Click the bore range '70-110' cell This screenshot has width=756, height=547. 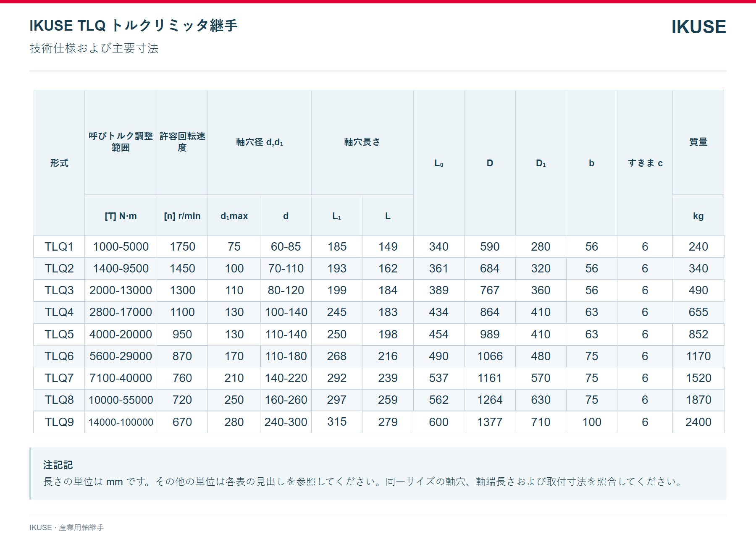coord(286,268)
